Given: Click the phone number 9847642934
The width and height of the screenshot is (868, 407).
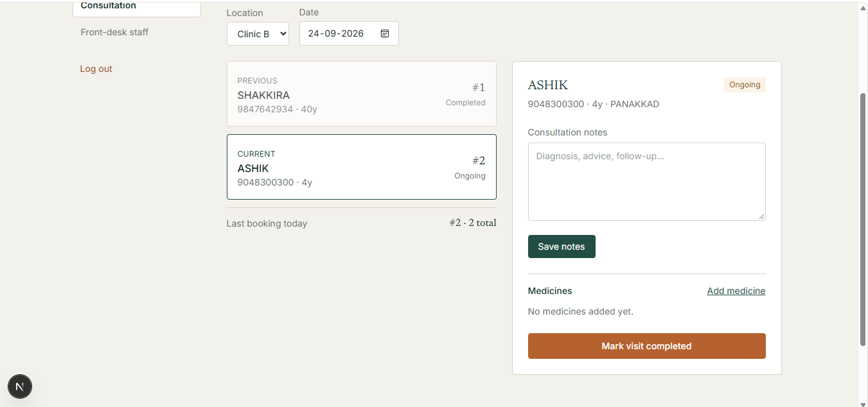Looking at the screenshot, I should (265, 109).
